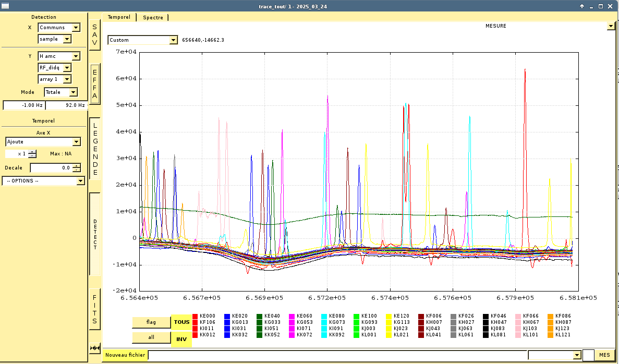Click the arrows icon below FITS

94,348
